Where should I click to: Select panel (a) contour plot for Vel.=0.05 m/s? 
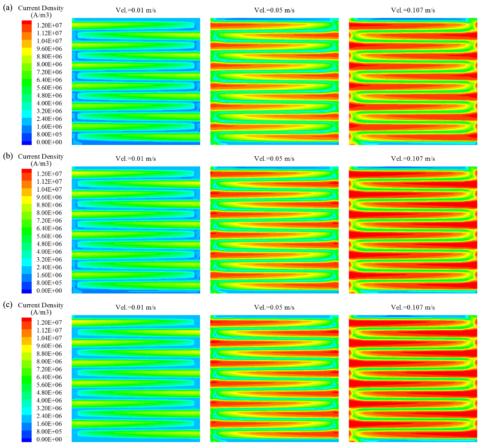(274, 81)
